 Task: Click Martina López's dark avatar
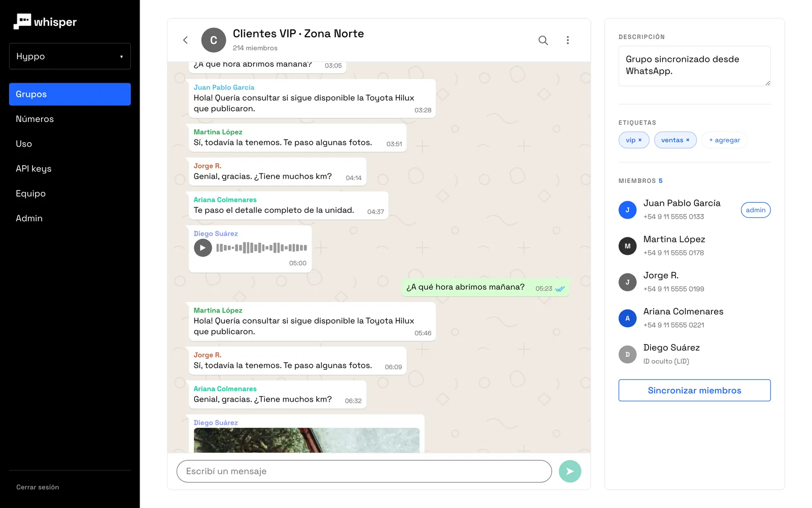click(x=627, y=246)
